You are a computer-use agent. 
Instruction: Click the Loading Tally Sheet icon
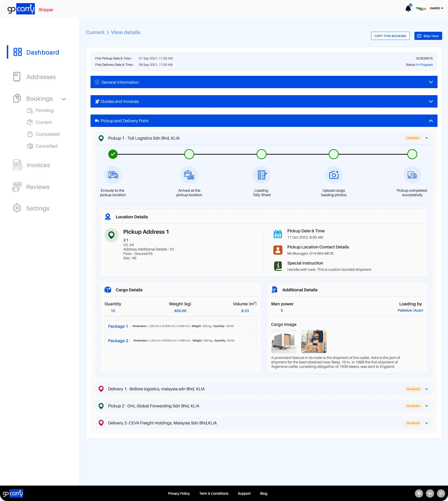(x=261, y=175)
